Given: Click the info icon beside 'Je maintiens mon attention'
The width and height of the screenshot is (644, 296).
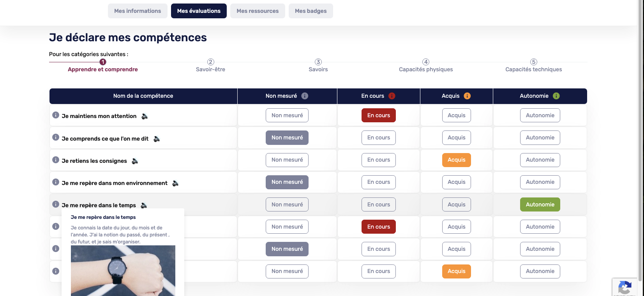Looking at the screenshot, I should (x=56, y=115).
